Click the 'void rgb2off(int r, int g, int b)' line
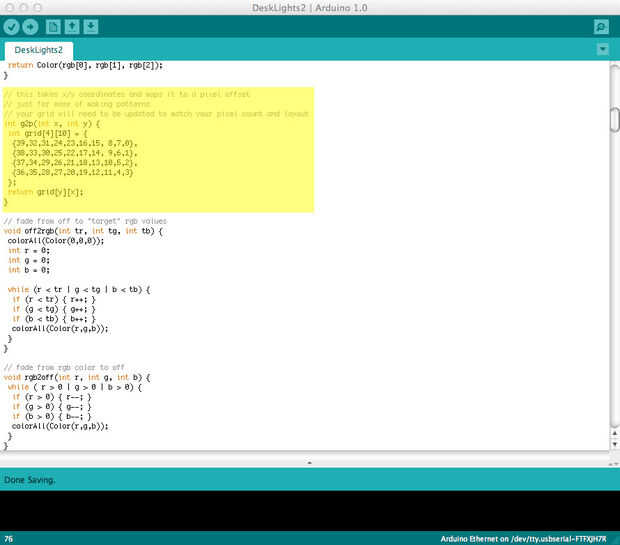The image size is (620, 545). pyautogui.click(x=77, y=377)
